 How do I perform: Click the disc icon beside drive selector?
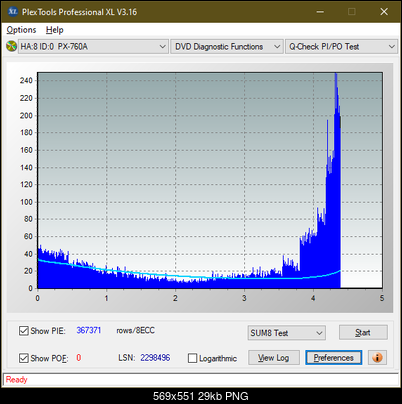click(11, 46)
